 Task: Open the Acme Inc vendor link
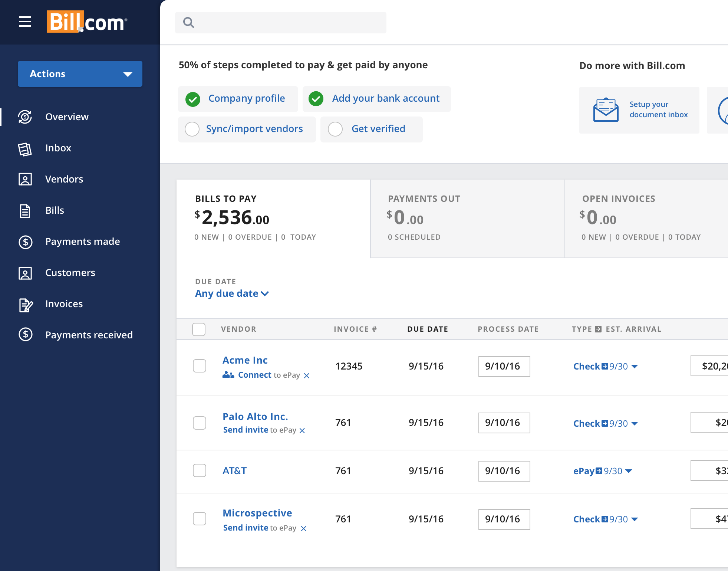tap(245, 360)
